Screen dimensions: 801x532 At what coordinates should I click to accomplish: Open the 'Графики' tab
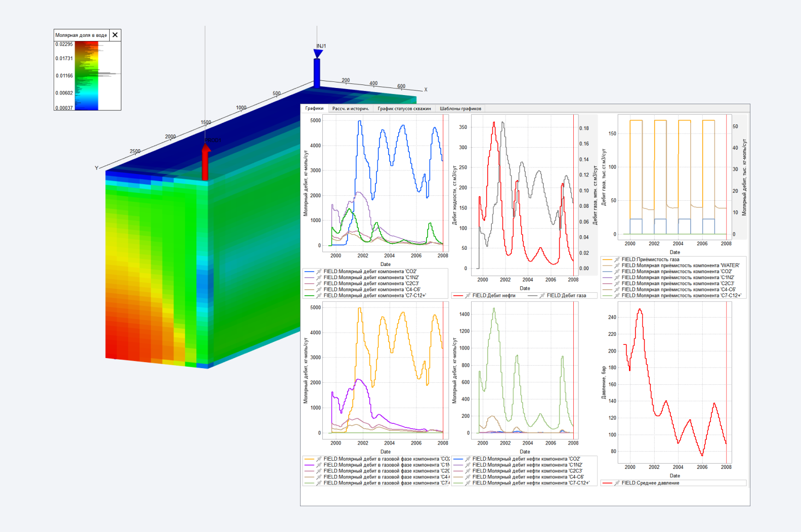314,108
